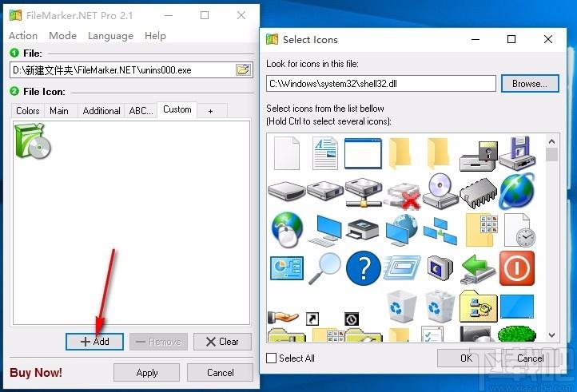Switch to the Custom tab

(x=177, y=109)
